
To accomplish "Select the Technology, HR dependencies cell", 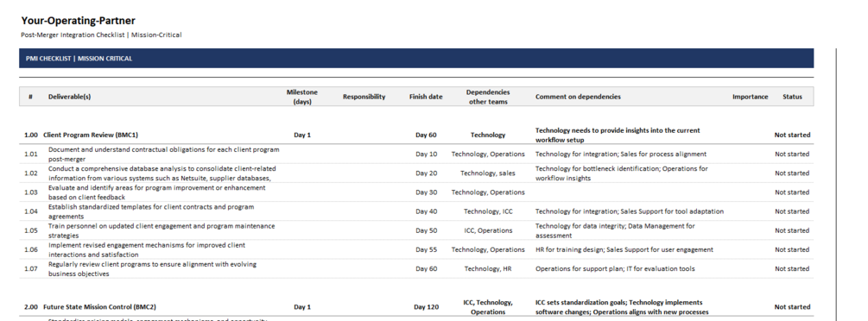I will click(488, 268).
